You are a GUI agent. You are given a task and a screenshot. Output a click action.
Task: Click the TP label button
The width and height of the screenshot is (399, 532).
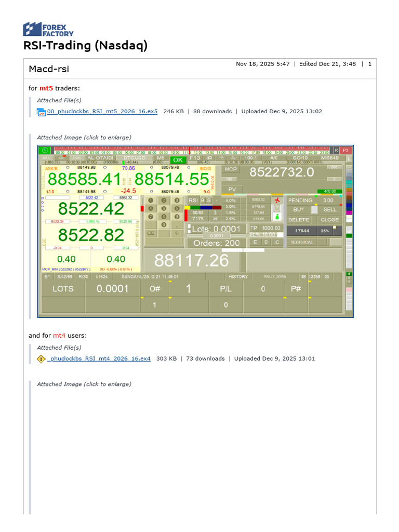click(254, 228)
